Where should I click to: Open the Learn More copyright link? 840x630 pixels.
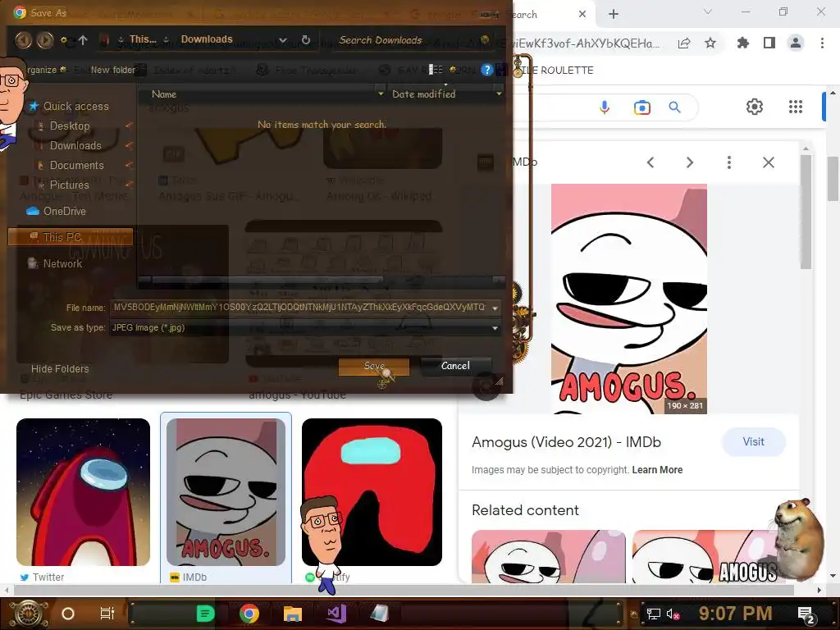point(657,470)
